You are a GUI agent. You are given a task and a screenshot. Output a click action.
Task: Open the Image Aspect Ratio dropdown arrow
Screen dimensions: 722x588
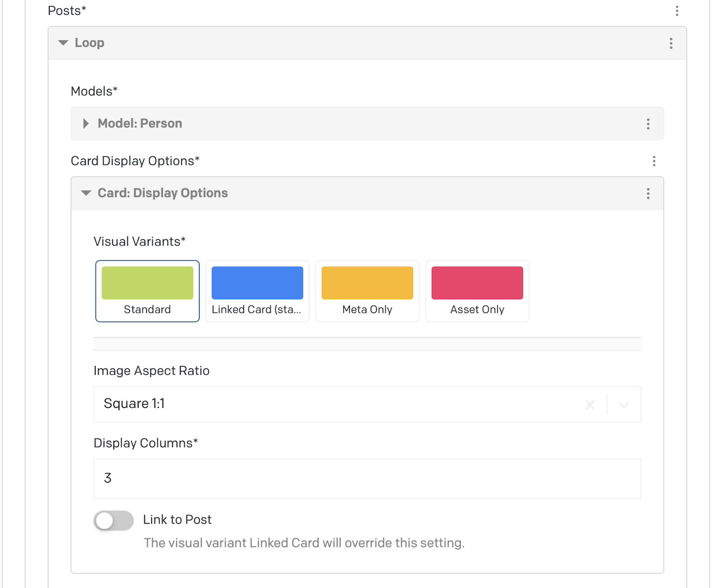coord(624,405)
